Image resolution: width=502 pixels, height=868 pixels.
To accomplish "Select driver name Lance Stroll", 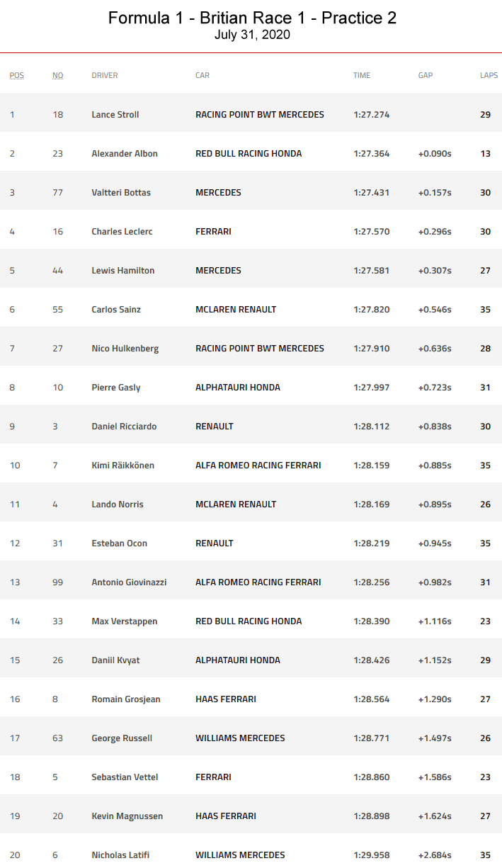I will click(x=115, y=115).
